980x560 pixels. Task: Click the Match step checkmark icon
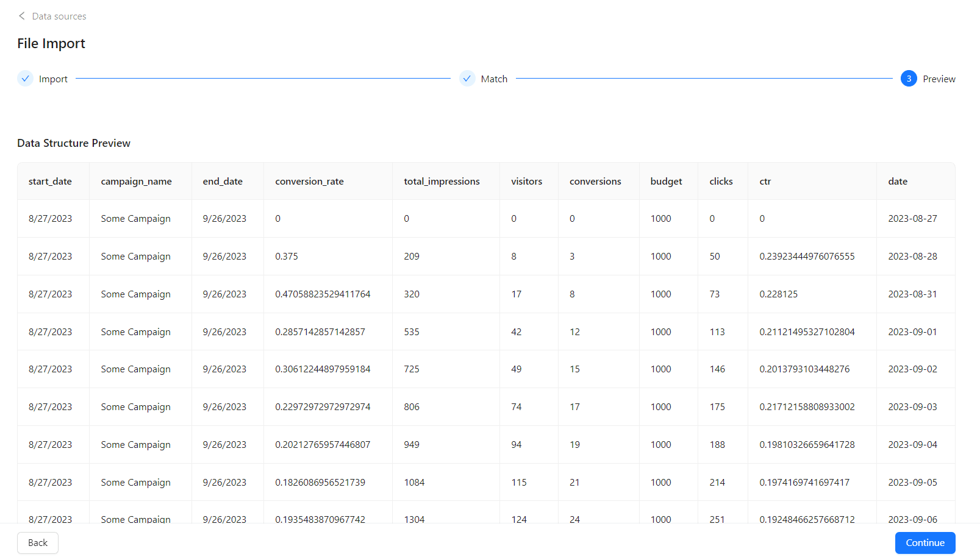pos(467,79)
